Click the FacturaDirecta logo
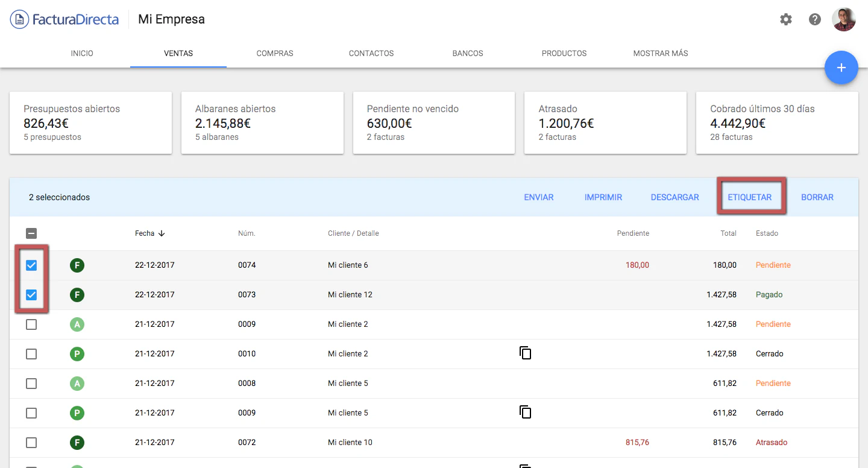 click(64, 19)
